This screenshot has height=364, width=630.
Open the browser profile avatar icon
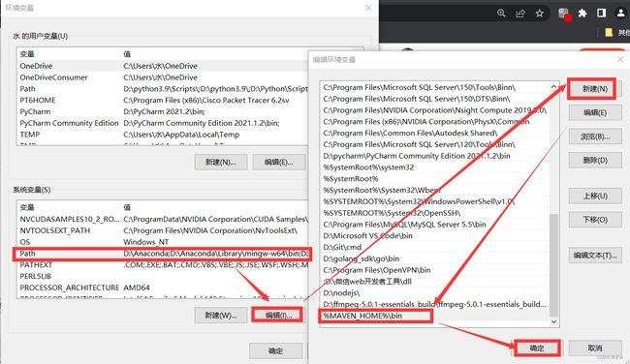click(x=621, y=14)
